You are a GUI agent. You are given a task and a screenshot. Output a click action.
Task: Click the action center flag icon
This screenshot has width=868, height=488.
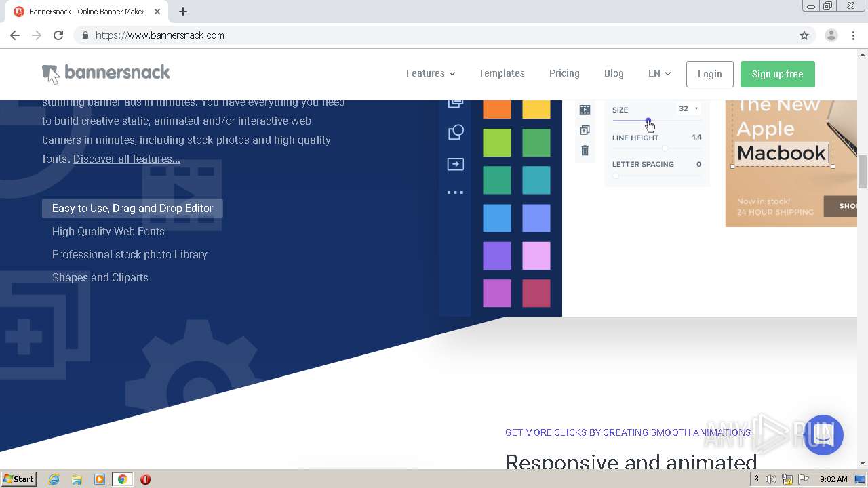(804, 479)
